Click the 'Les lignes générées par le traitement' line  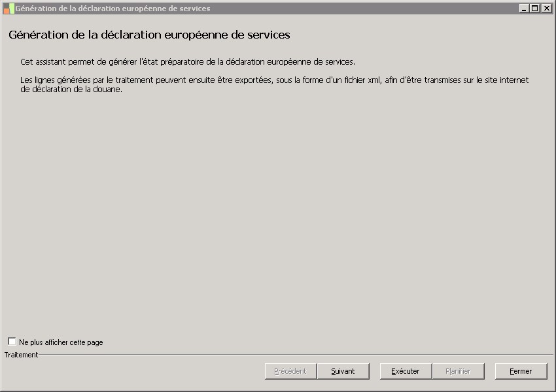(x=274, y=80)
